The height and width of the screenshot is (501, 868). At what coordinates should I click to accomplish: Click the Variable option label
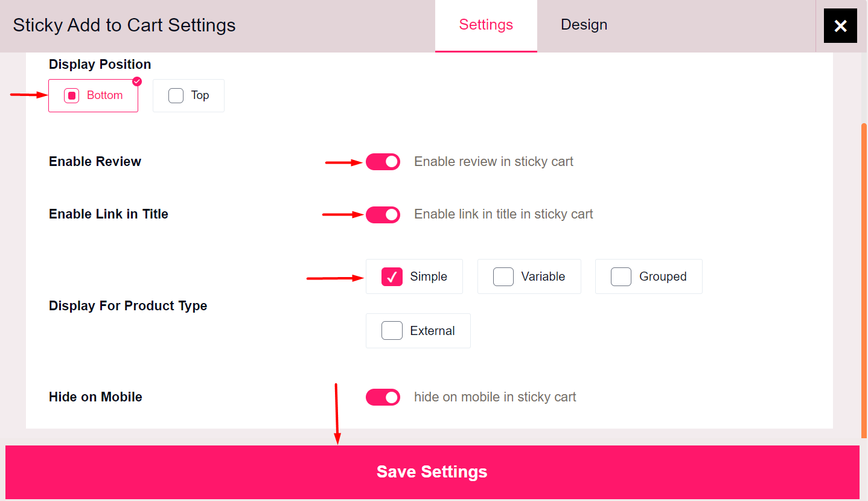coord(543,276)
